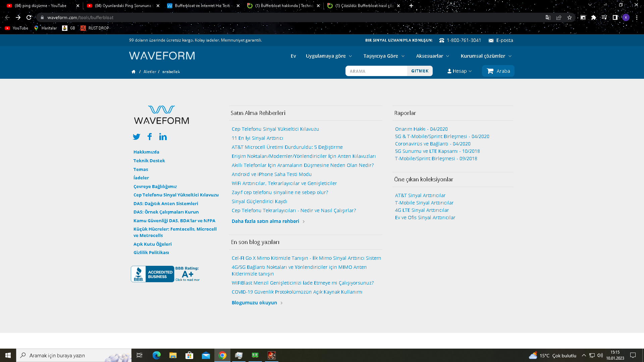Open Blogumuzu okuyun link
The height and width of the screenshot is (362, 644).
(254, 303)
